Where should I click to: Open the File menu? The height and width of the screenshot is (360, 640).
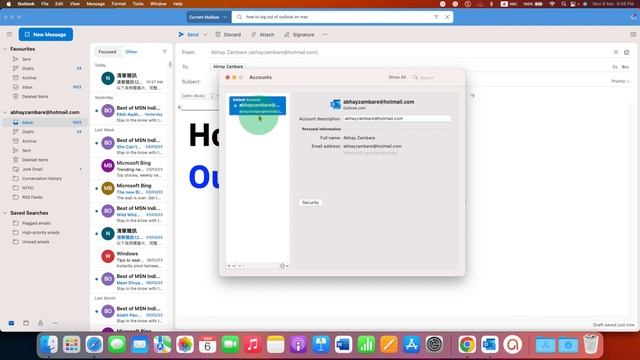pos(45,4)
